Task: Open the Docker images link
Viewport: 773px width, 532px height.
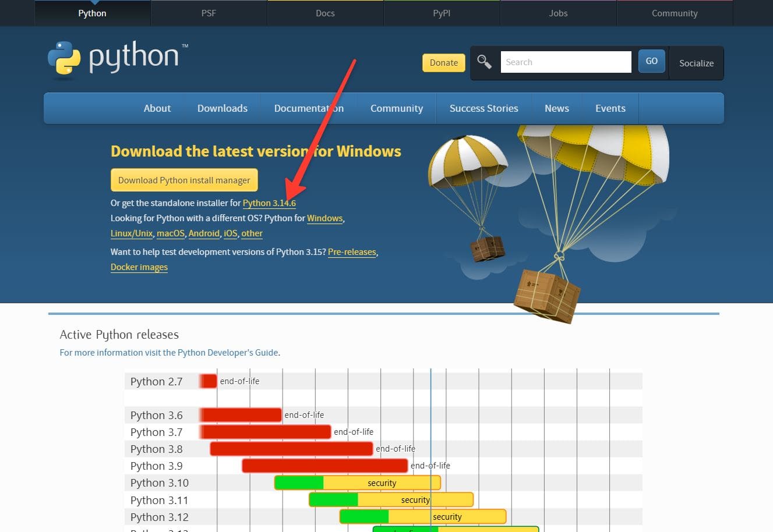Action: [139, 267]
